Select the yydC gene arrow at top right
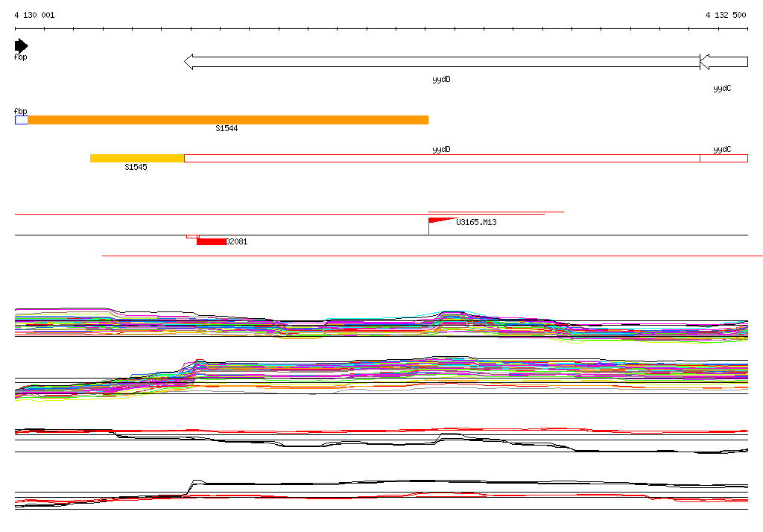 click(724, 62)
